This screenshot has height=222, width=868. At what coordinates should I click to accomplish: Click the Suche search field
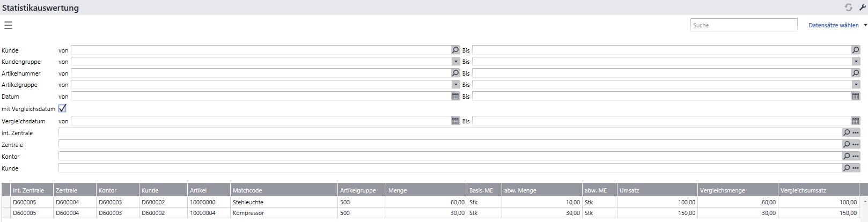coord(744,25)
